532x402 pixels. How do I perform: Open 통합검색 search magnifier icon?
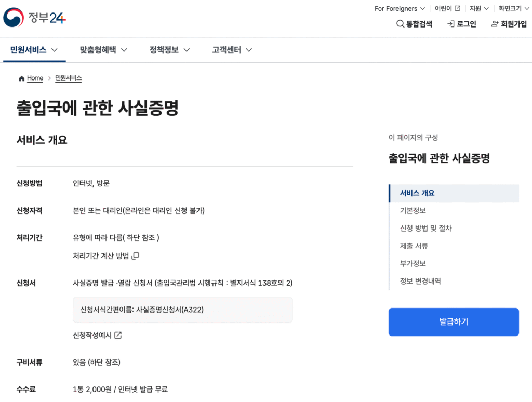tap(400, 24)
